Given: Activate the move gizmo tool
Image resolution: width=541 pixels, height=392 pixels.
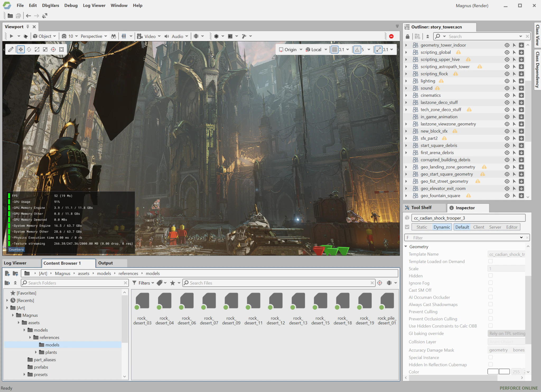Looking at the screenshot, I should click(21, 50).
